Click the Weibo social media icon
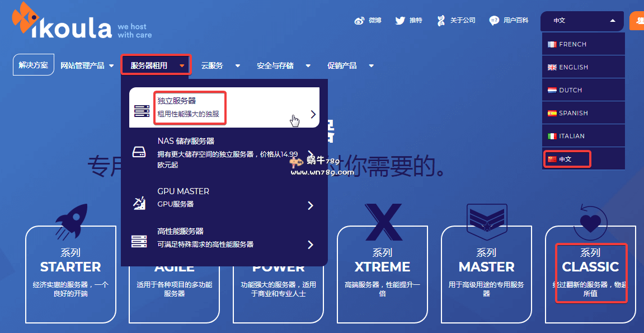Image resolution: width=644 pixels, height=333 pixels. (360, 20)
